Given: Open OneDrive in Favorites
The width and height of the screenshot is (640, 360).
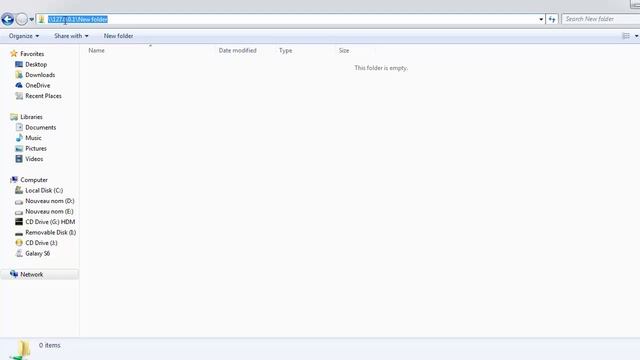Looking at the screenshot, I should 38,85.
